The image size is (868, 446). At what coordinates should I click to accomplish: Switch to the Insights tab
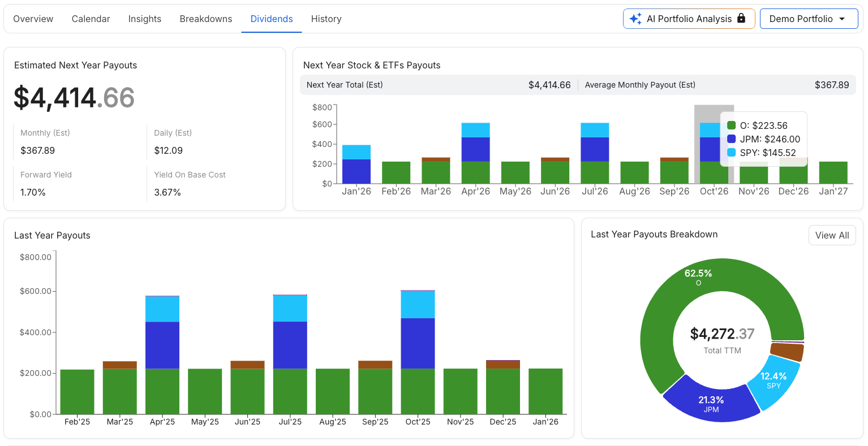click(145, 19)
